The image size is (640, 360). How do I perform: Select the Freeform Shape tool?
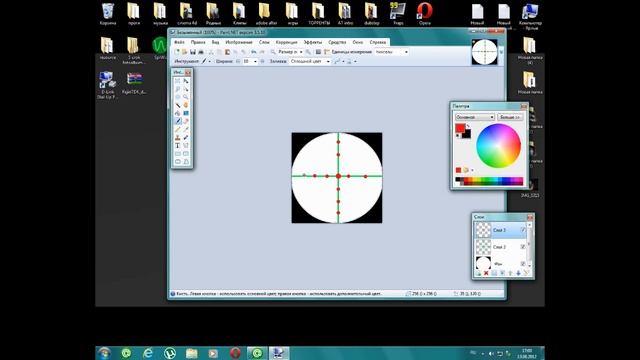pos(186,162)
